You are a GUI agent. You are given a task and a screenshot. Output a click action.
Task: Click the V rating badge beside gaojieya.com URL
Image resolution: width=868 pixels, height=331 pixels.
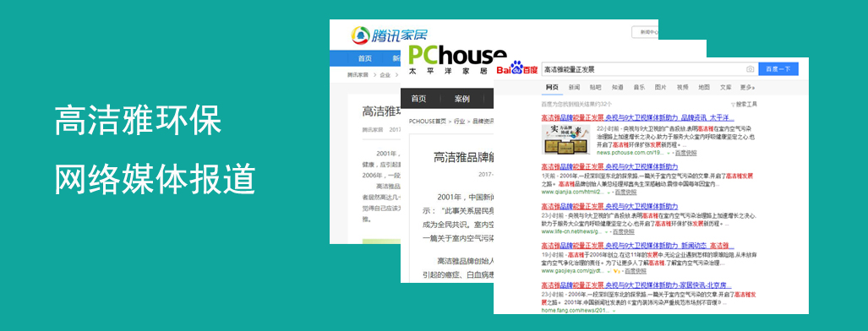[x=616, y=271]
